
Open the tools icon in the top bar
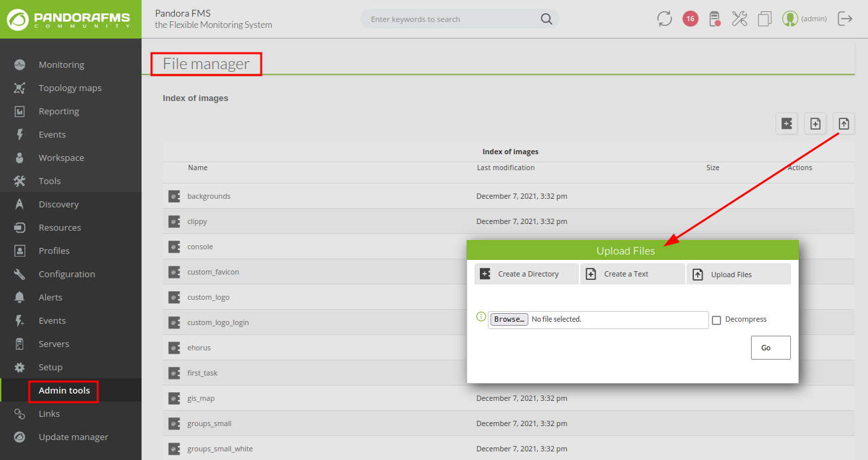[x=740, y=19]
